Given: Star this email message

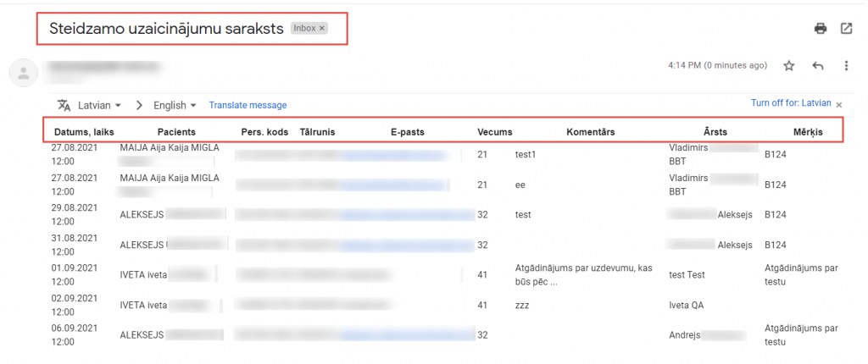Looking at the screenshot, I should [x=789, y=66].
